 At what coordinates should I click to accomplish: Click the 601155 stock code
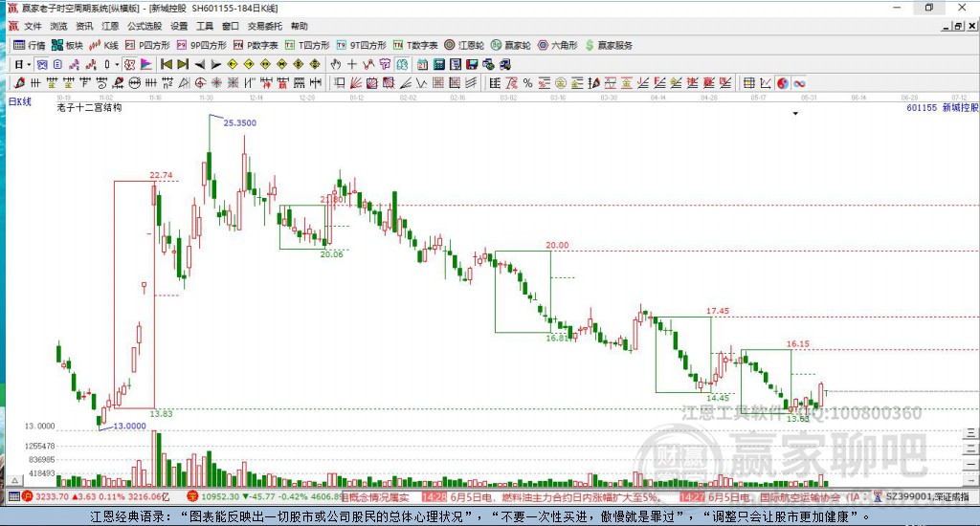coord(922,107)
